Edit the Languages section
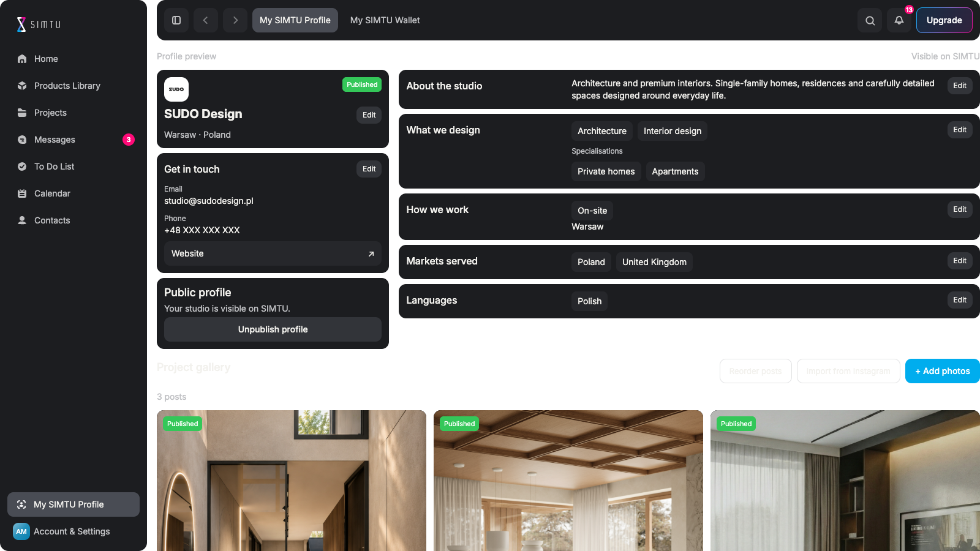 960,300
